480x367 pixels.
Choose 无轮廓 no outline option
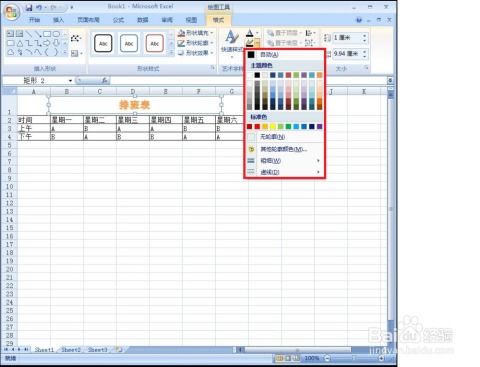coord(285,137)
